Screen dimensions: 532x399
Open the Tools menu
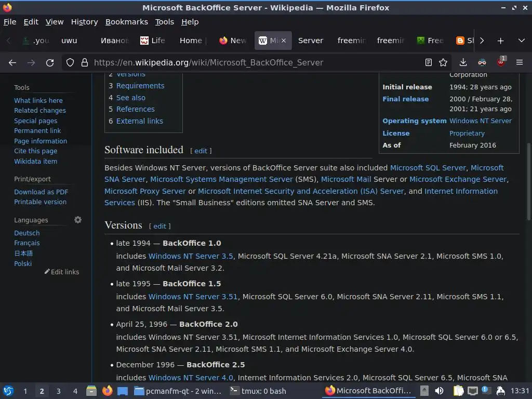(x=165, y=22)
